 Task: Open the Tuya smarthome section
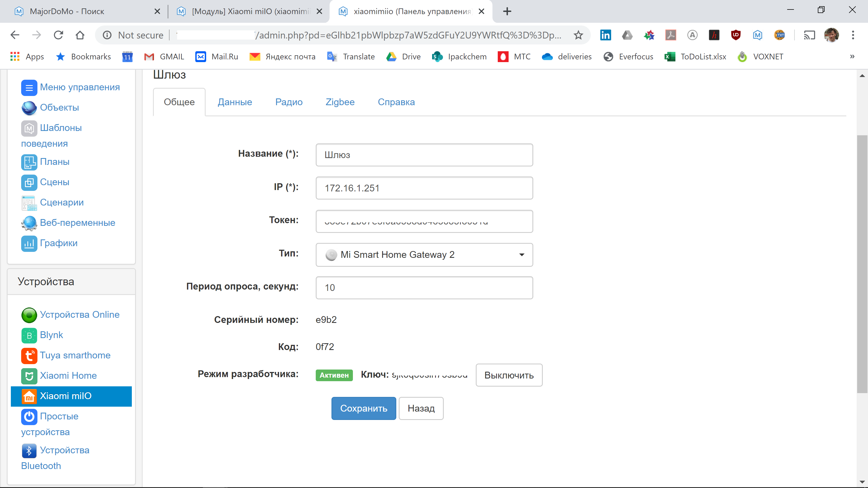point(75,355)
